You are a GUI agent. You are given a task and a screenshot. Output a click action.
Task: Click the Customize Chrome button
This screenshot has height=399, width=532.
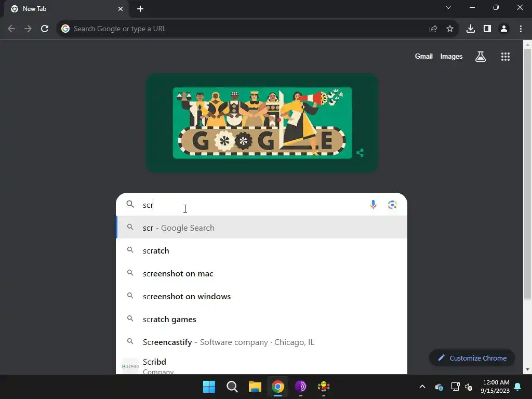point(472,358)
